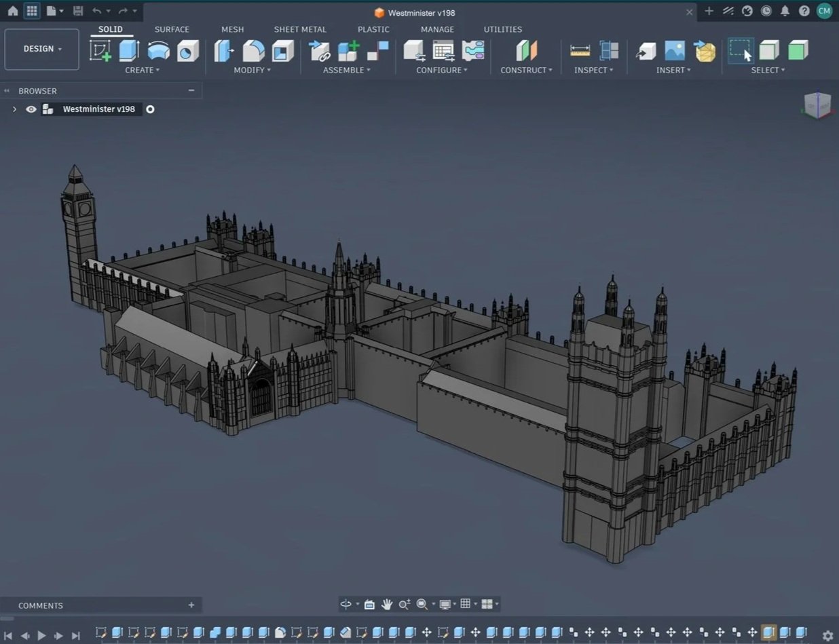Click the third icon in the Configure panel

473,51
